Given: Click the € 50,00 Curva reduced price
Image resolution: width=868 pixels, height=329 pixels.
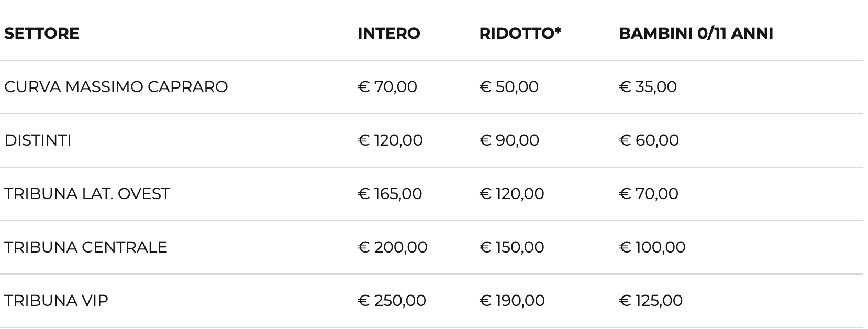Looking at the screenshot, I should (509, 87).
